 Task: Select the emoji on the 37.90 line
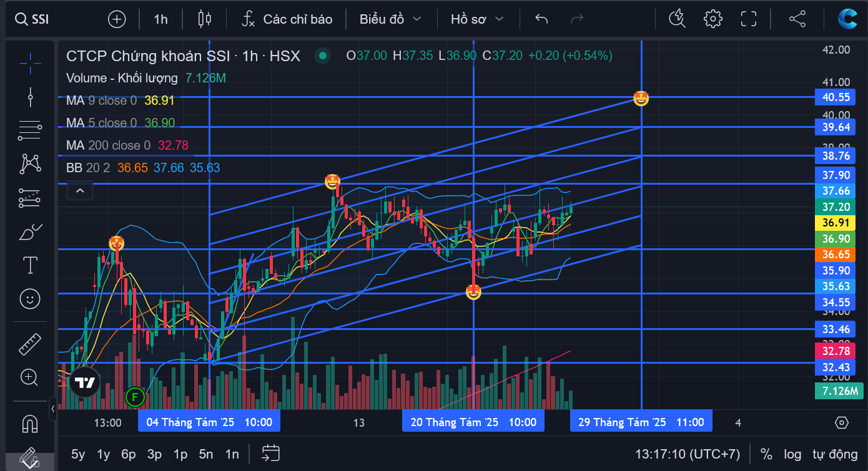pos(333,182)
